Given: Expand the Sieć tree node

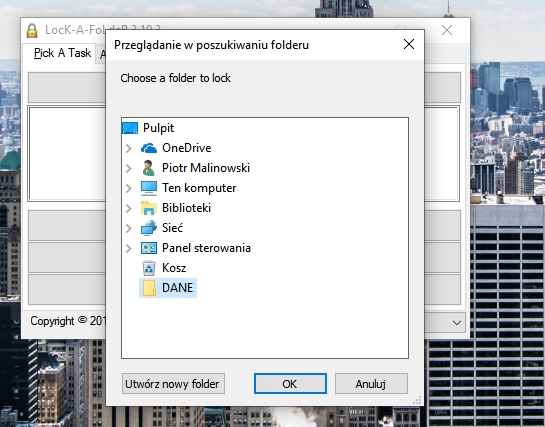Looking at the screenshot, I should point(129,228).
